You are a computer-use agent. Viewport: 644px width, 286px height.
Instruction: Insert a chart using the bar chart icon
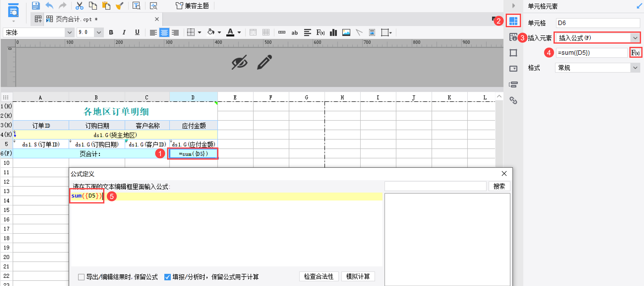pyautogui.click(x=333, y=32)
